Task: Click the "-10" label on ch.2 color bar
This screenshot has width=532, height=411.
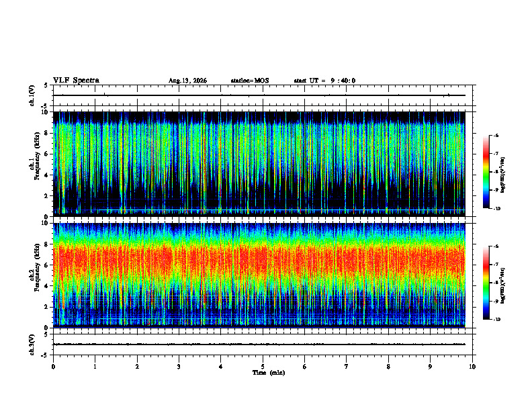Action: pos(496,320)
